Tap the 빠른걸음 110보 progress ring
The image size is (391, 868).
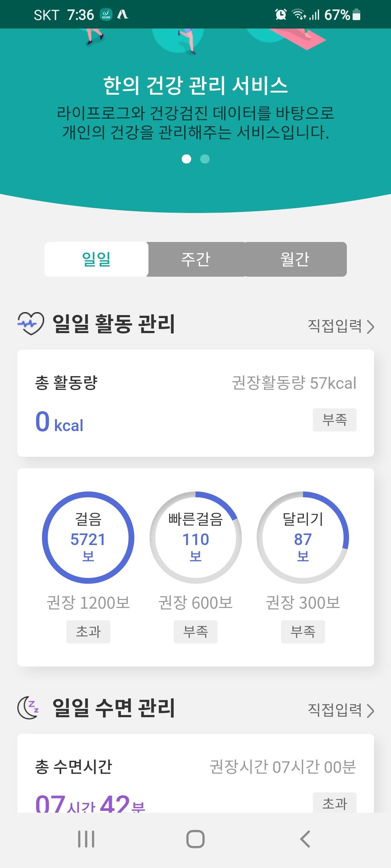point(195,537)
